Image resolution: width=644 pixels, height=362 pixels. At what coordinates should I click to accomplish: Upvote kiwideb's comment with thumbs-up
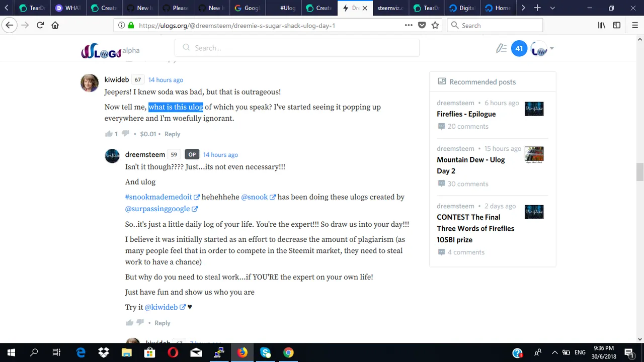click(x=109, y=134)
